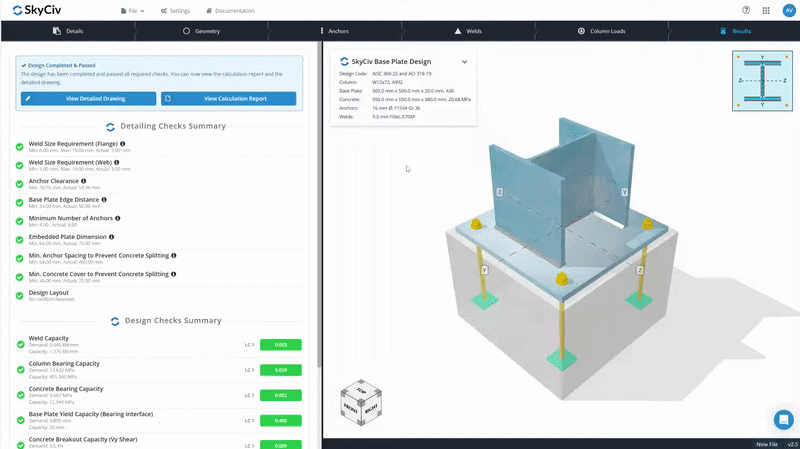Click the help question mark icon
Image resolution: width=800 pixels, height=449 pixels.
(746, 10)
